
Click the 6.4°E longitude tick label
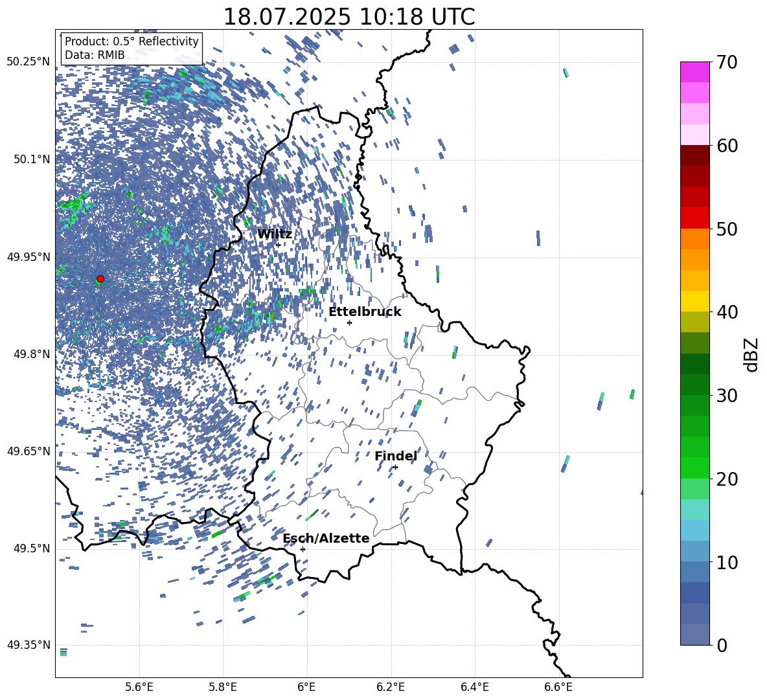[x=475, y=687]
